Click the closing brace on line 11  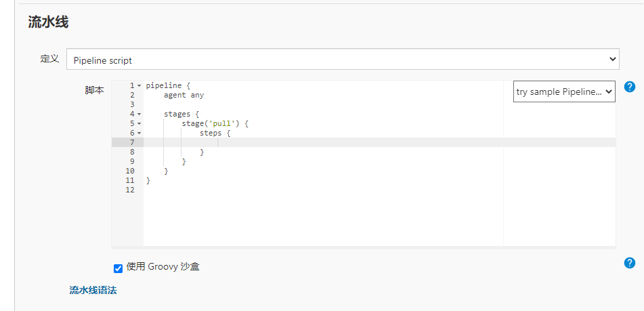pyautogui.click(x=148, y=181)
